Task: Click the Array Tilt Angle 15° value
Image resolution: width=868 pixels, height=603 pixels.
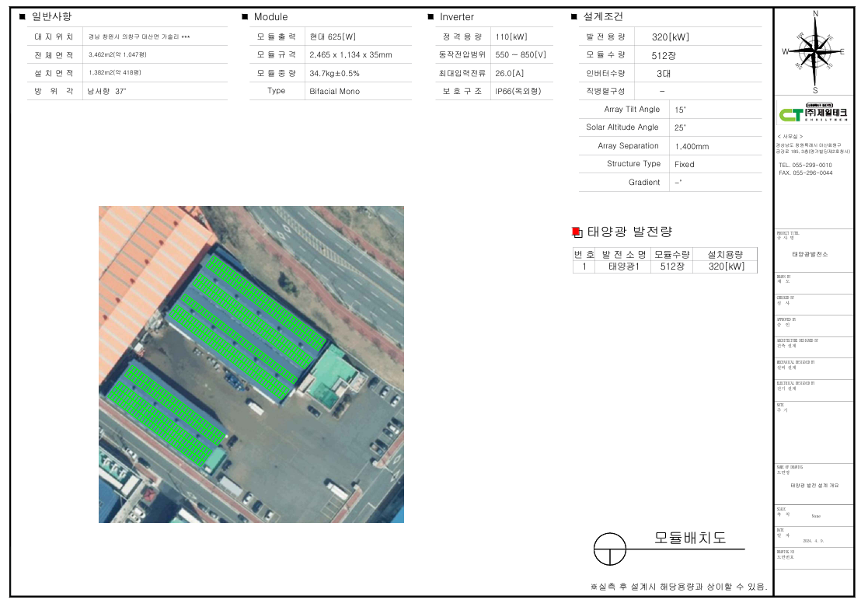Action: click(681, 110)
